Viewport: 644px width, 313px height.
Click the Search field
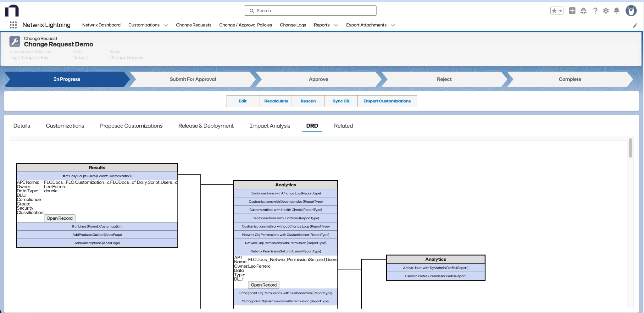coord(310,10)
